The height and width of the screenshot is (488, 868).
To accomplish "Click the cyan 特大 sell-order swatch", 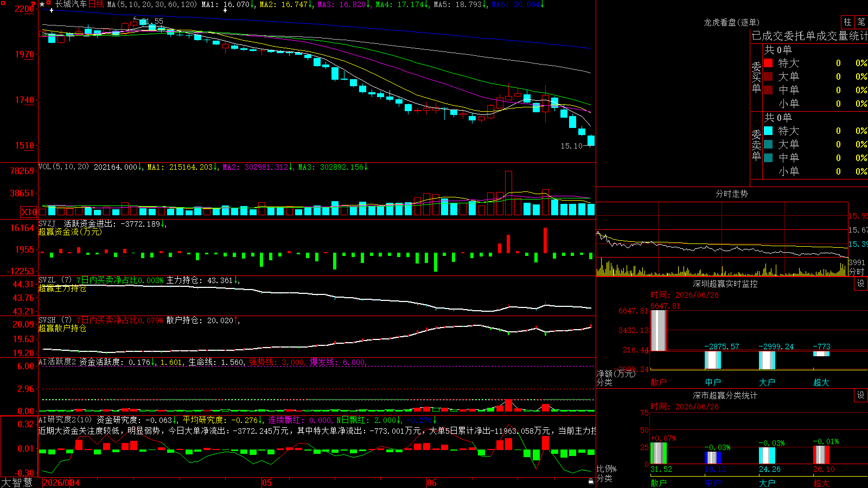I will coord(768,131).
